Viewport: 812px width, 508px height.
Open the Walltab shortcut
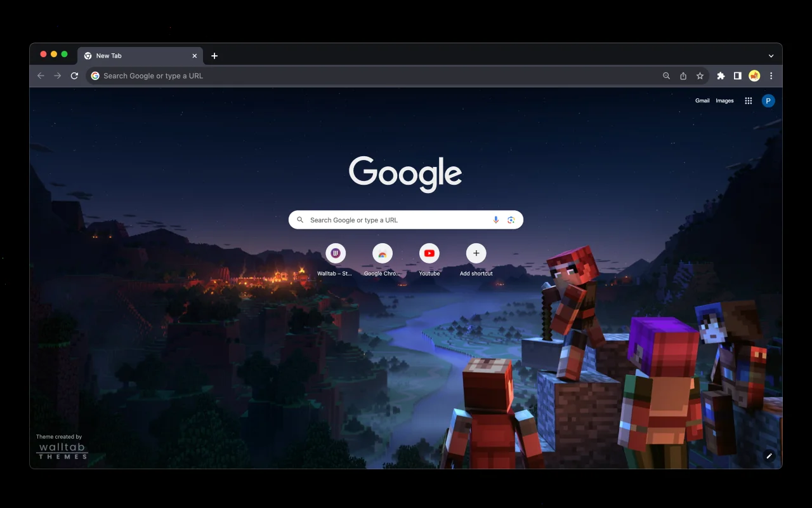click(x=336, y=260)
